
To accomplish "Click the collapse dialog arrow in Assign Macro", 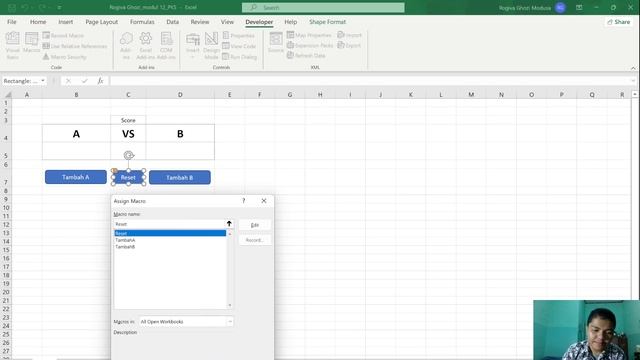I will coord(229,224).
